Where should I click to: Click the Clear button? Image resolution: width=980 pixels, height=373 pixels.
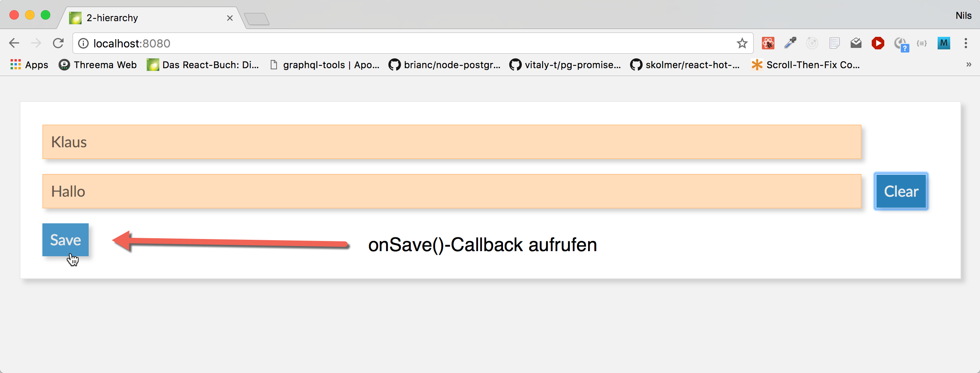901,191
